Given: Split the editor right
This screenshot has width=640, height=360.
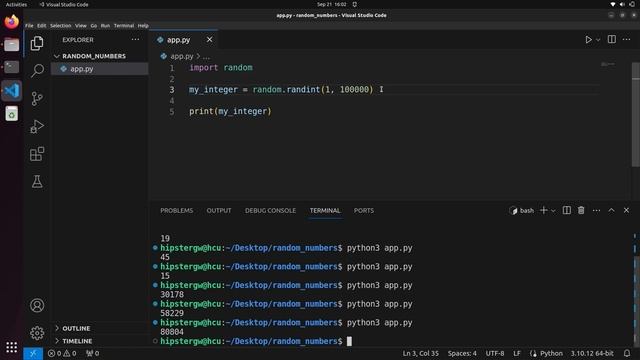Looking at the screenshot, I should point(611,39).
